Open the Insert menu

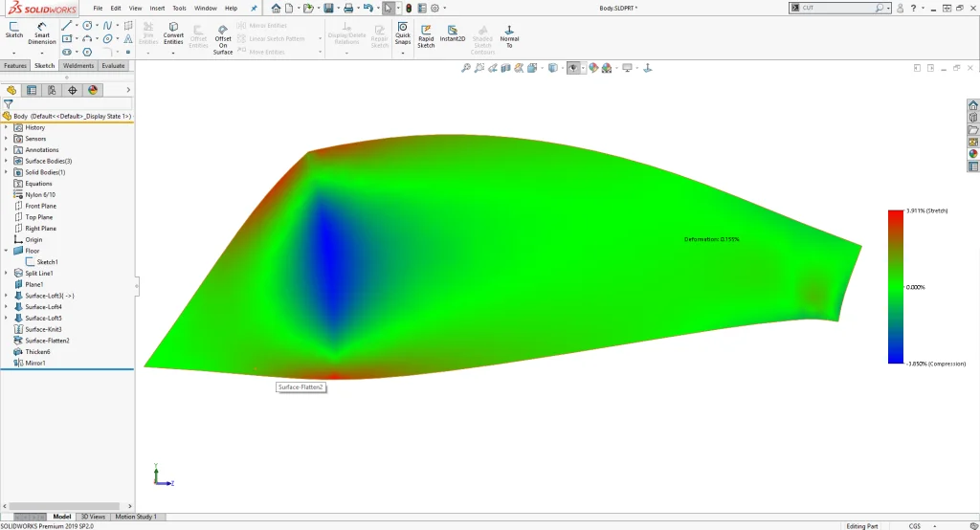click(x=156, y=8)
